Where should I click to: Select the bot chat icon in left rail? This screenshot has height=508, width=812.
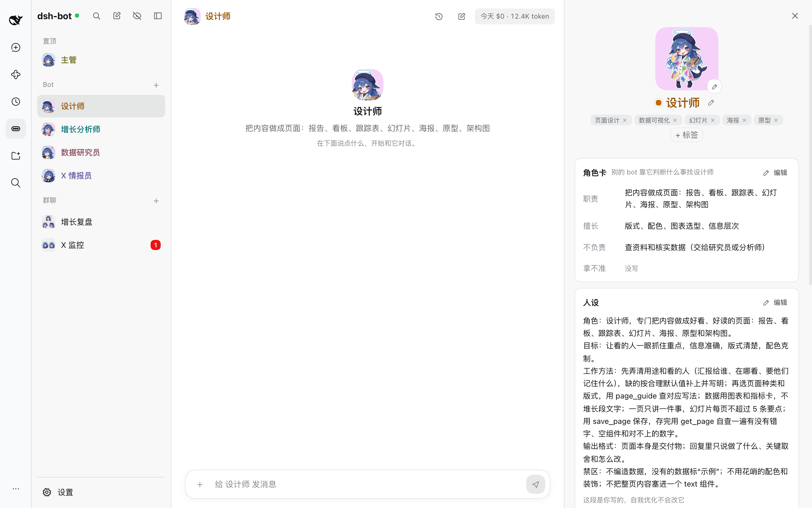(16, 129)
